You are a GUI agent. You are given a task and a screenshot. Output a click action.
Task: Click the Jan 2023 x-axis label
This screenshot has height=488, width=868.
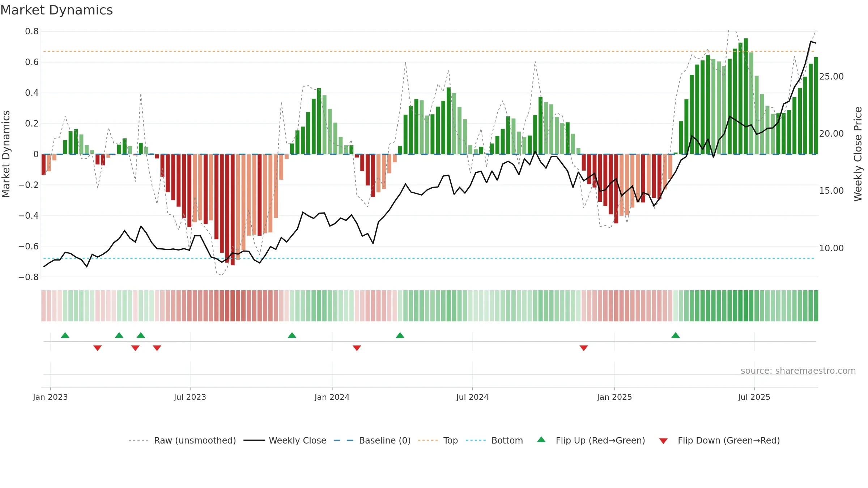pyautogui.click(x=50, y=397)
